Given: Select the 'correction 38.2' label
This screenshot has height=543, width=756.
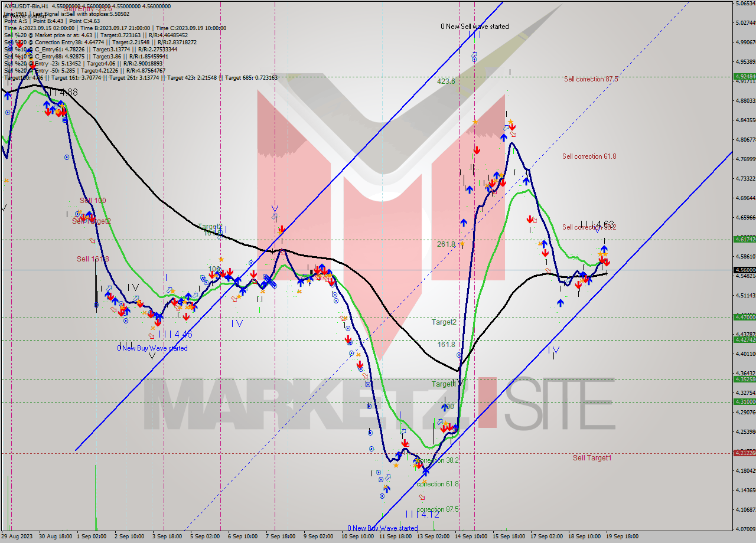Looking at the screenshot, I should (x=437, y=460).
